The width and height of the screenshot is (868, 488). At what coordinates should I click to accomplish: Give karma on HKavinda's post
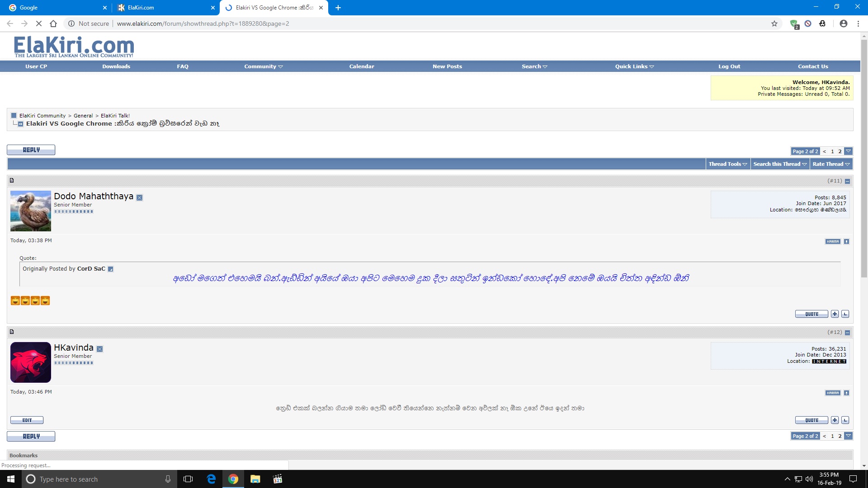pyautogui.click(x=833, y=393)
